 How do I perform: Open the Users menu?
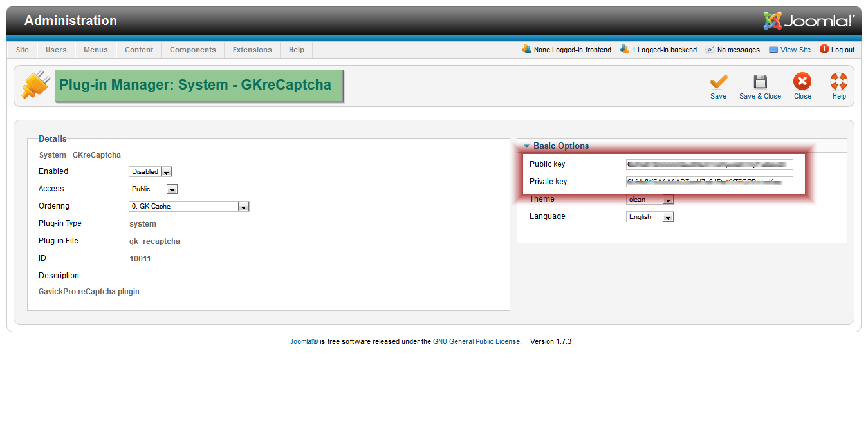pyautogui.click(x=56, y=50)
